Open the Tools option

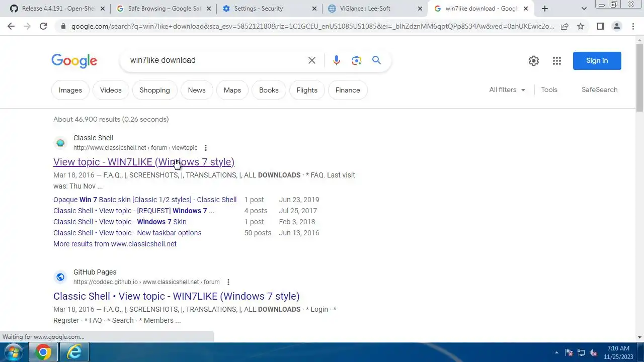pyautogui.click(x=549, y=90)
